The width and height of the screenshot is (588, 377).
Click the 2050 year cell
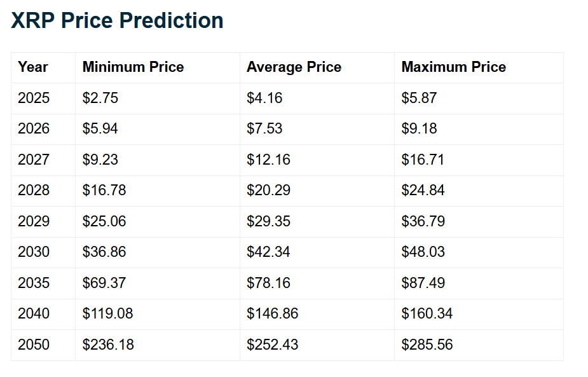[x=34, y=345]
